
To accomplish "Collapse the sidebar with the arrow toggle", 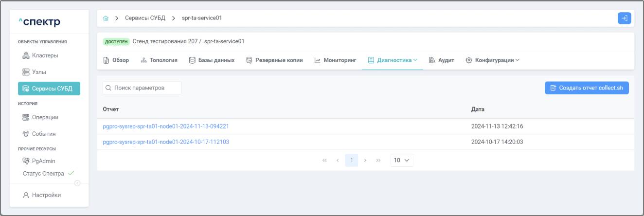I will click(77, 183).
